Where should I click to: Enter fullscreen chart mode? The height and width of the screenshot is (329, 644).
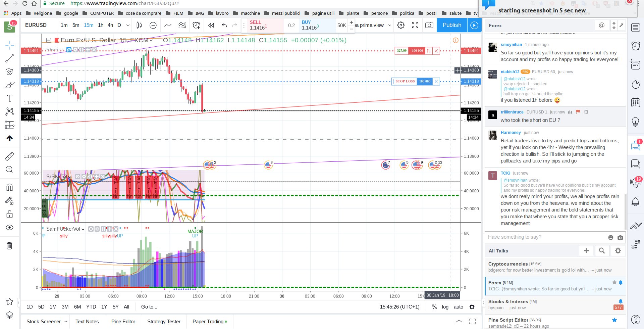pos(415,25)
